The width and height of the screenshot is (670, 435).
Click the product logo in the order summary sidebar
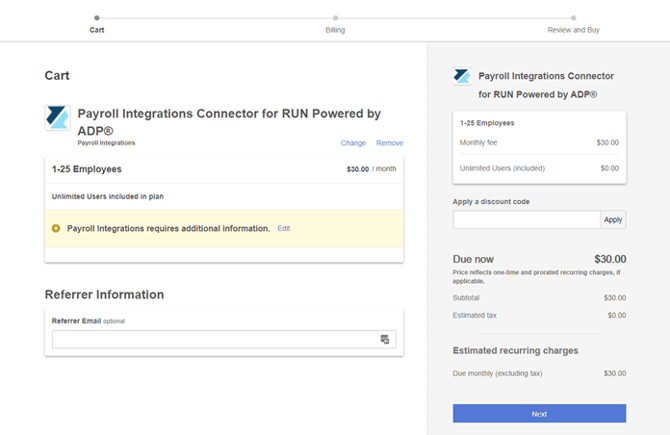click(x=462, y=76)
